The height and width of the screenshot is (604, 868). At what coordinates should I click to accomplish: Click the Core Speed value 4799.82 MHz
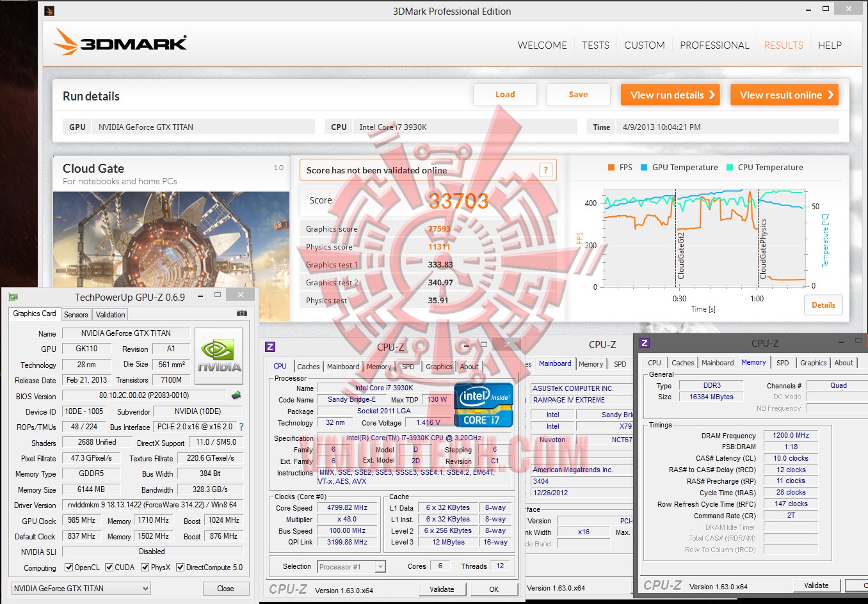[348, 508]
